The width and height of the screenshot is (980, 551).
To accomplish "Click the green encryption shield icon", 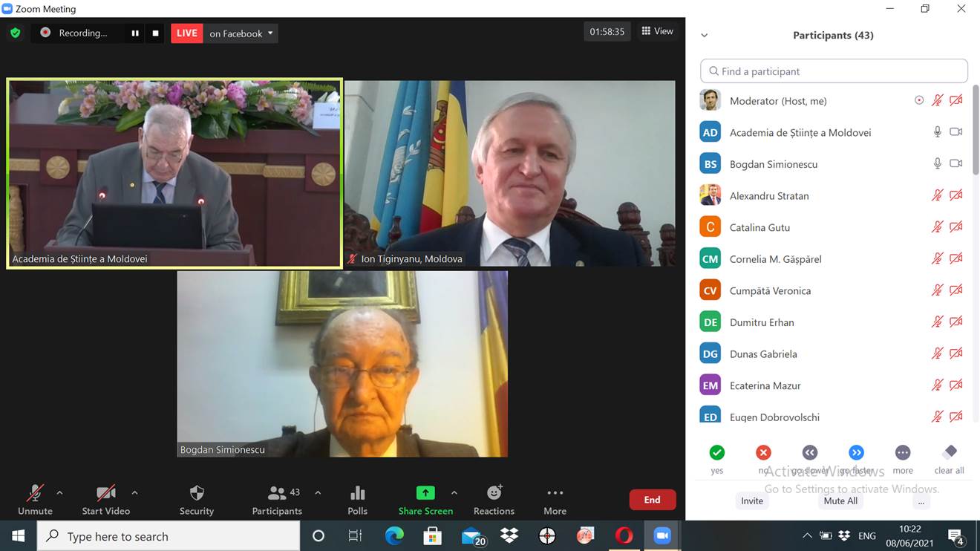I will point(15,33).
